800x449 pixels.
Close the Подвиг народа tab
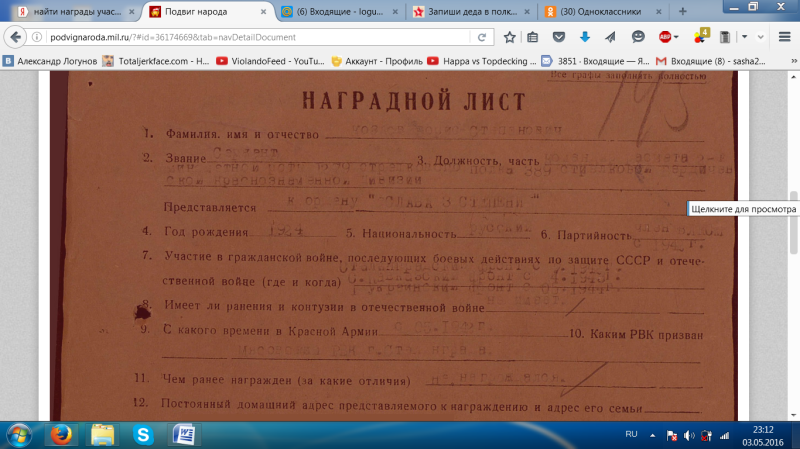262,12
